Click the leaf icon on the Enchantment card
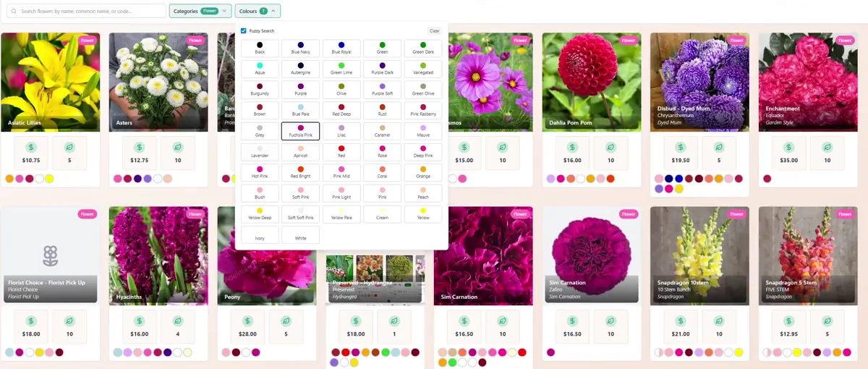The image size is (868, 369). [827, 147]
